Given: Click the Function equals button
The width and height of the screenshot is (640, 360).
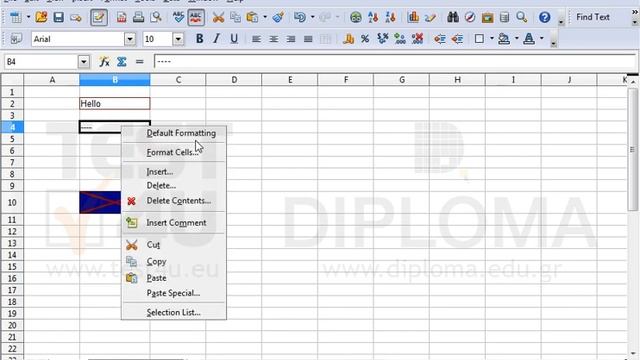Looking at the screenshot, I should 140,62.
